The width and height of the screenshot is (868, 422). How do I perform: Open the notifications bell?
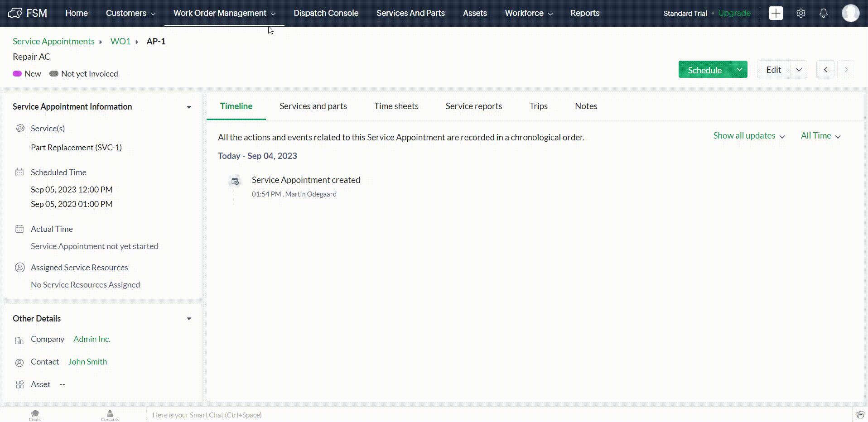point(823,13)
